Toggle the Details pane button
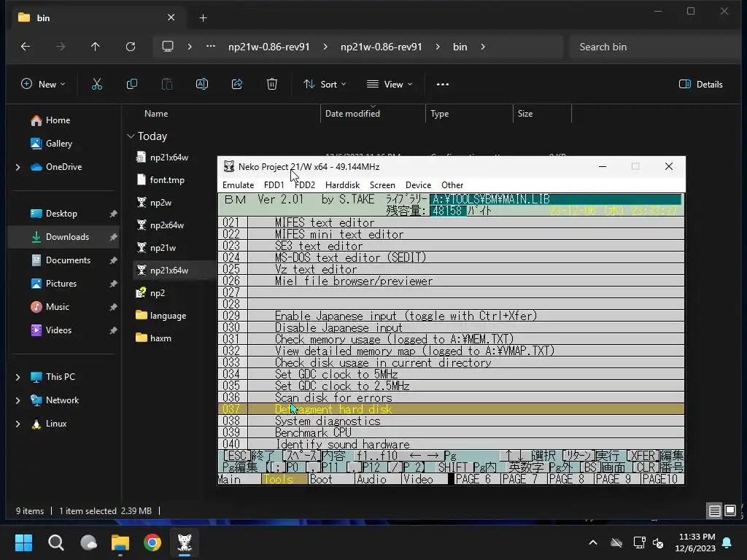This screenshot has width=747, height=560. (700, 84)
